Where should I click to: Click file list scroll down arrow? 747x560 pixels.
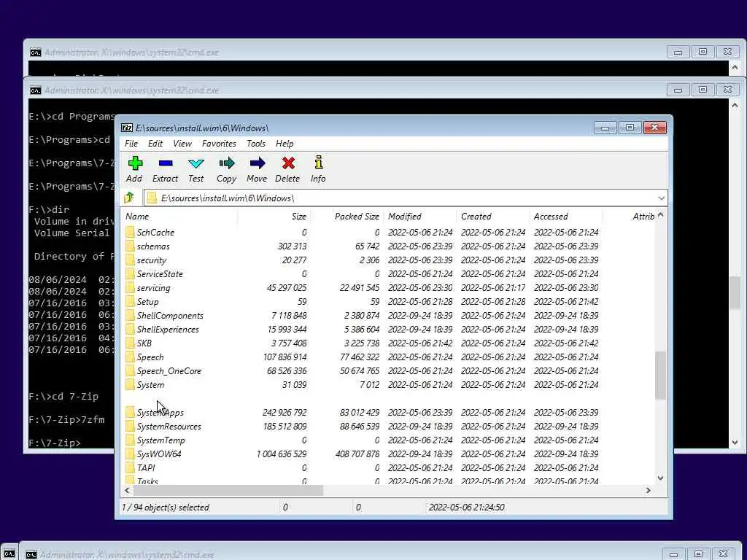[x=660, y=478]
